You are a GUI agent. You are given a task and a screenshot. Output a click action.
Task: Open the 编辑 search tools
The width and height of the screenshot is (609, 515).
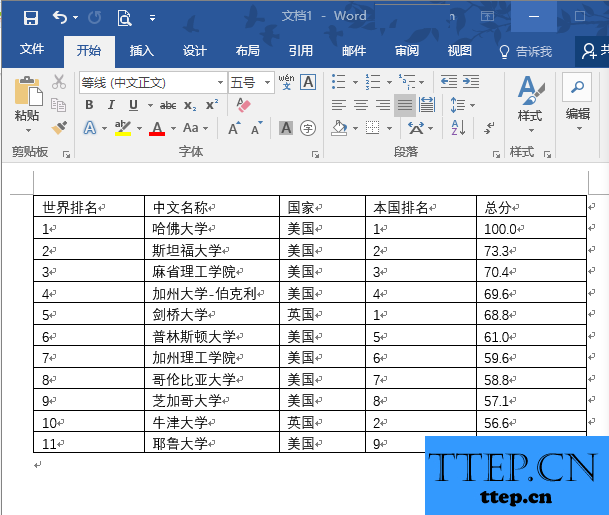click(578, 103)
